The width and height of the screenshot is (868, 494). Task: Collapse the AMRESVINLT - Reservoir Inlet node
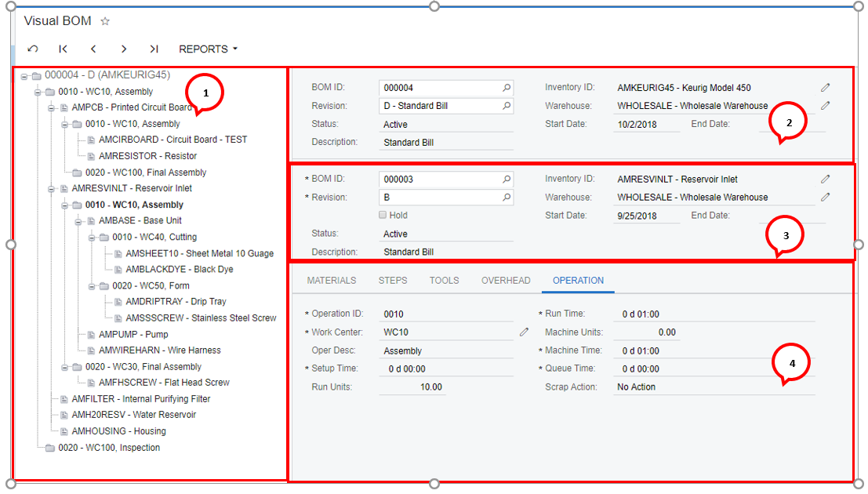click(x=52, y=189)
